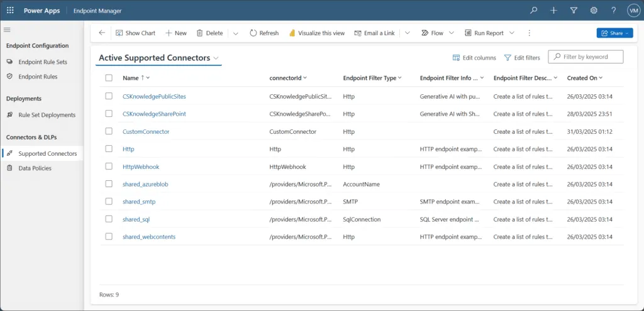Open the shared_sql record link

click(136, 219)
